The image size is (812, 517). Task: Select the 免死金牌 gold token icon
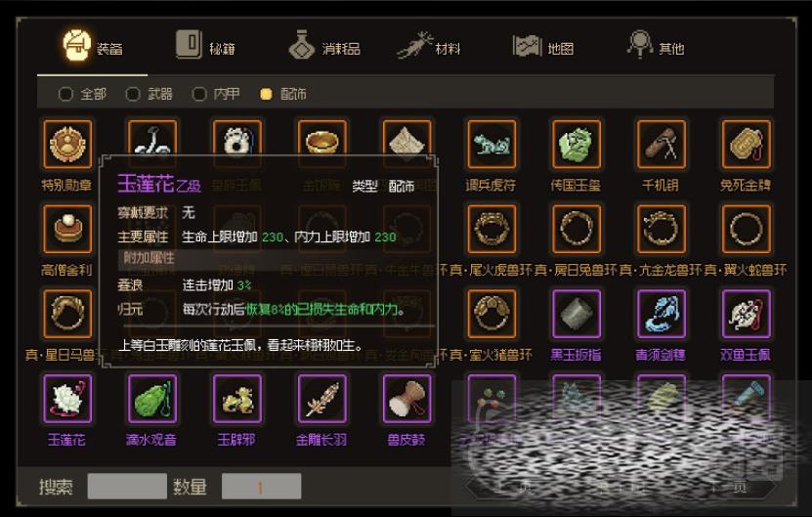tap(747, 144)
